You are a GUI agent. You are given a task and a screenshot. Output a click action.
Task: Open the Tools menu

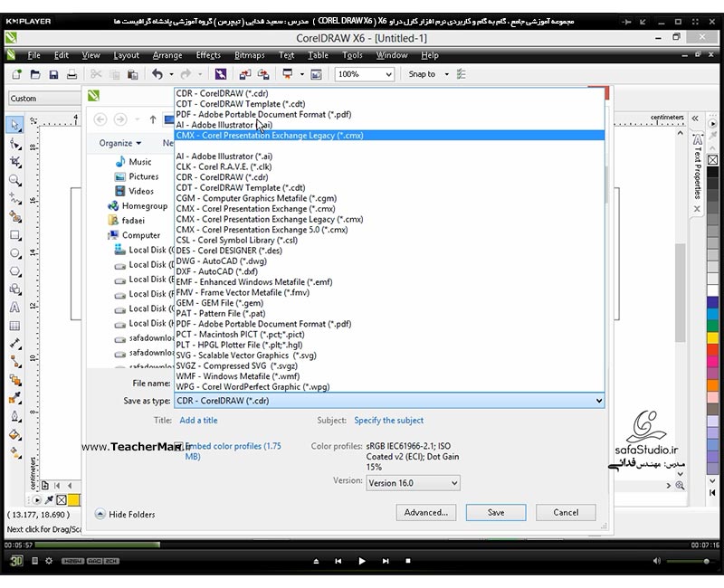[352, 55]
